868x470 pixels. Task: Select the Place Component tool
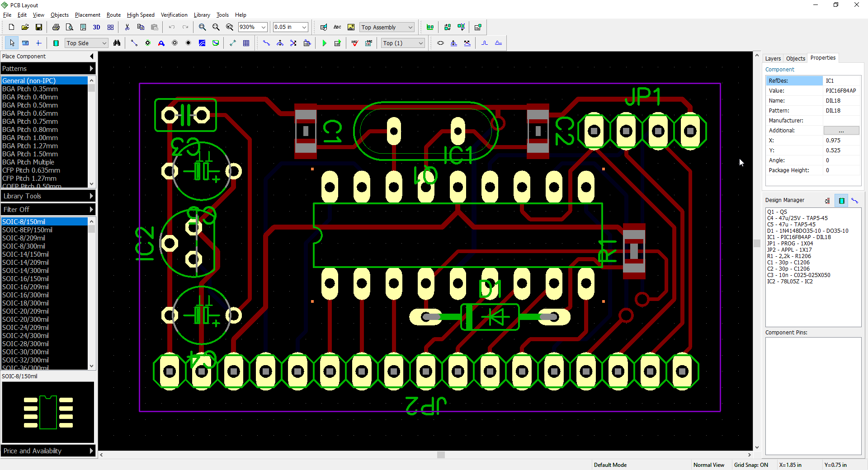56,43
